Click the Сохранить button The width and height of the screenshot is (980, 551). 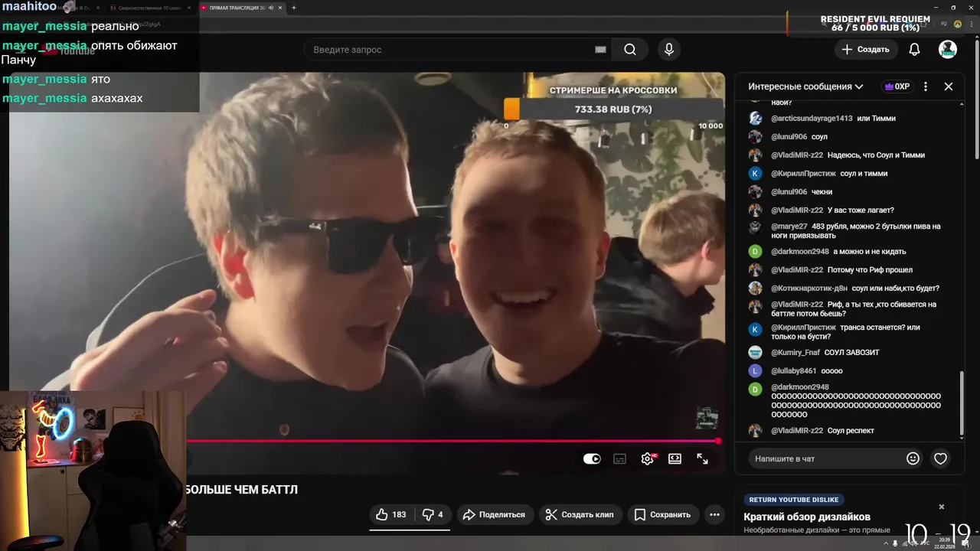pyautogui.click(x=663, y=515)
